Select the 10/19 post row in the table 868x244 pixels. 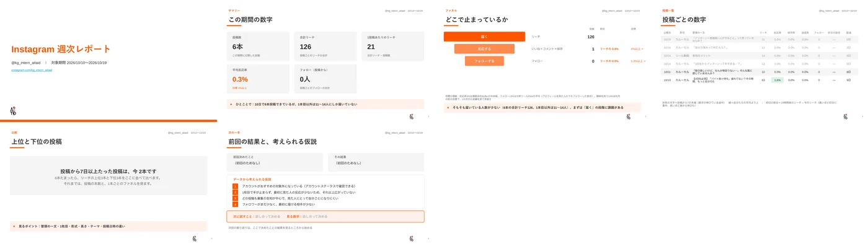point(760,39)
